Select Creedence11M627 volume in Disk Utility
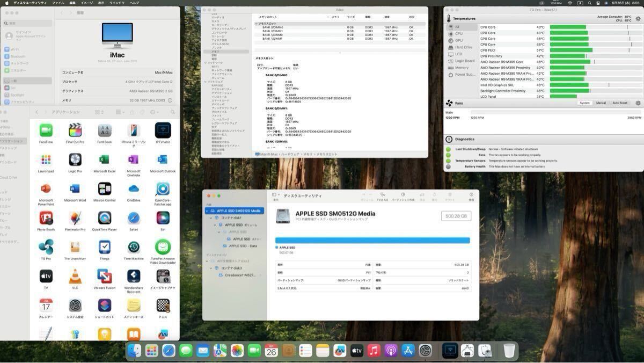 point(237,274)
